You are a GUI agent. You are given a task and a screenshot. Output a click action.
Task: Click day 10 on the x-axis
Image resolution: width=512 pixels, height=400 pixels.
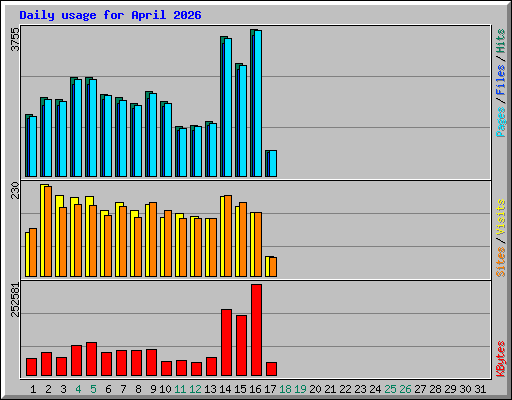coord(165,389)
